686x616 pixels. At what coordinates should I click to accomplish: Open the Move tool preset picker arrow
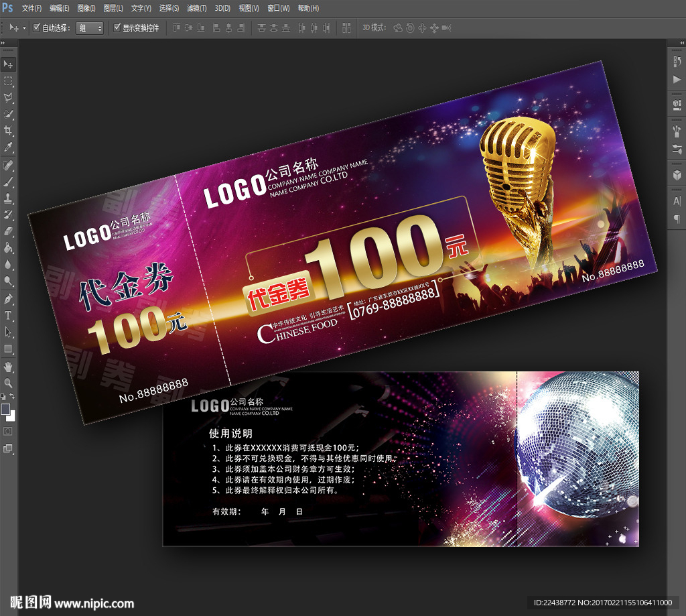(x=24, y=28)
